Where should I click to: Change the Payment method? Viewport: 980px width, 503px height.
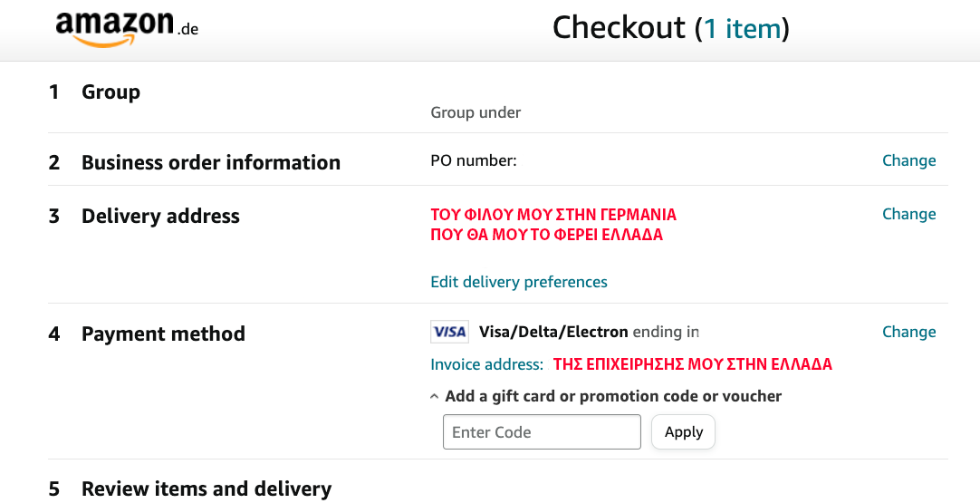[x=908, y=332]
